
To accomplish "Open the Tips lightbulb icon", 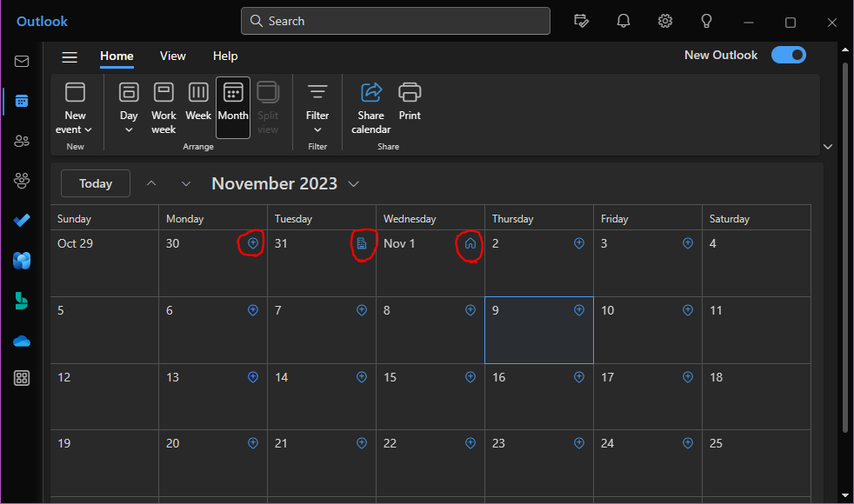I will (706, 21).
